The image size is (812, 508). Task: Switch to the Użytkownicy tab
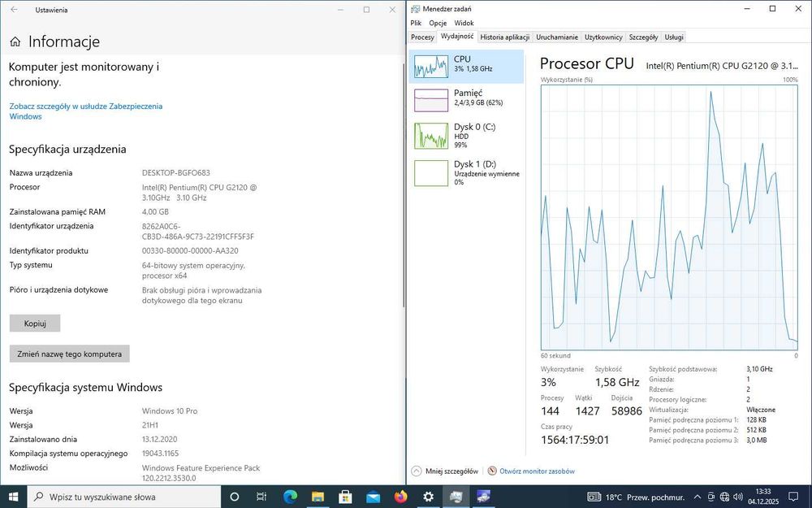603,37
